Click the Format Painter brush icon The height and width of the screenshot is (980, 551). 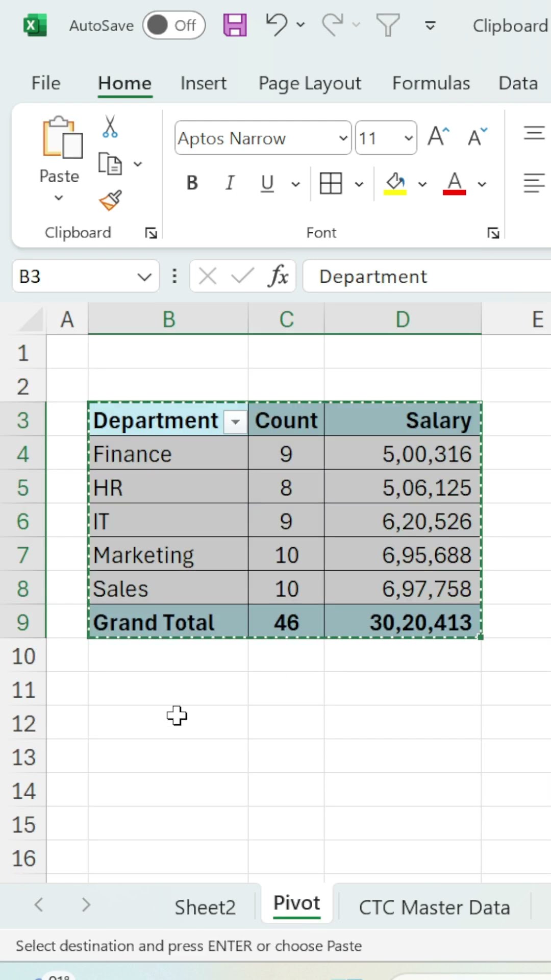[110, 201]
